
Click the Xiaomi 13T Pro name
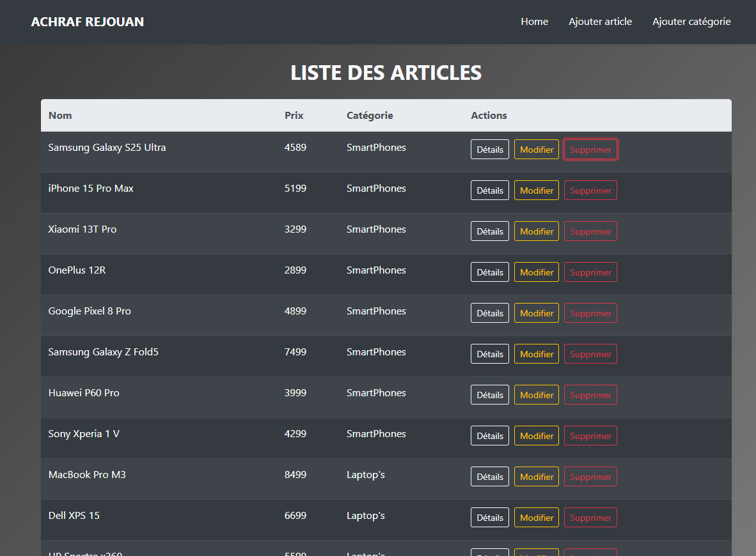pos(83,229)
